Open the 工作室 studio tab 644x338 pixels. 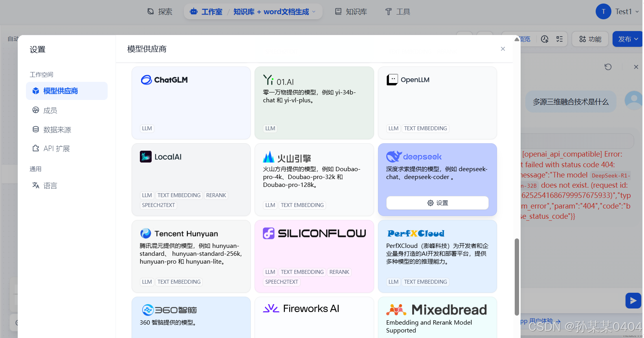point(206,12)
